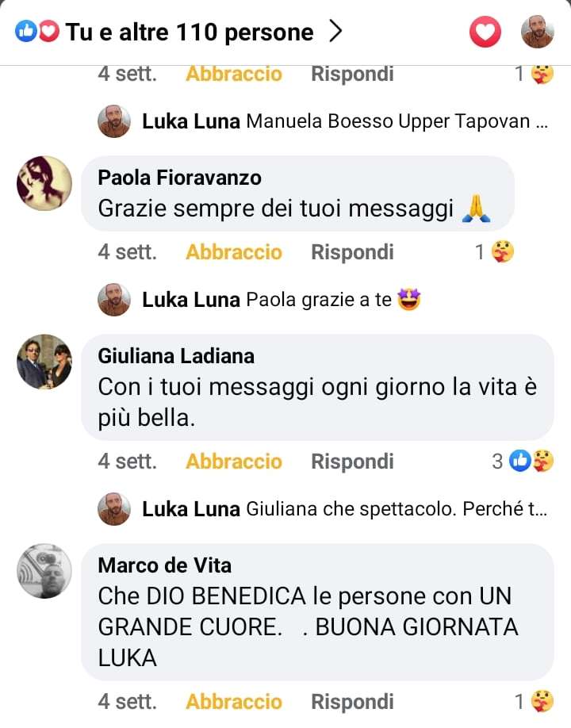
Task: Toggle Abbraccio reaction under Marco de Vita's comment
Action: click(234, 702)
